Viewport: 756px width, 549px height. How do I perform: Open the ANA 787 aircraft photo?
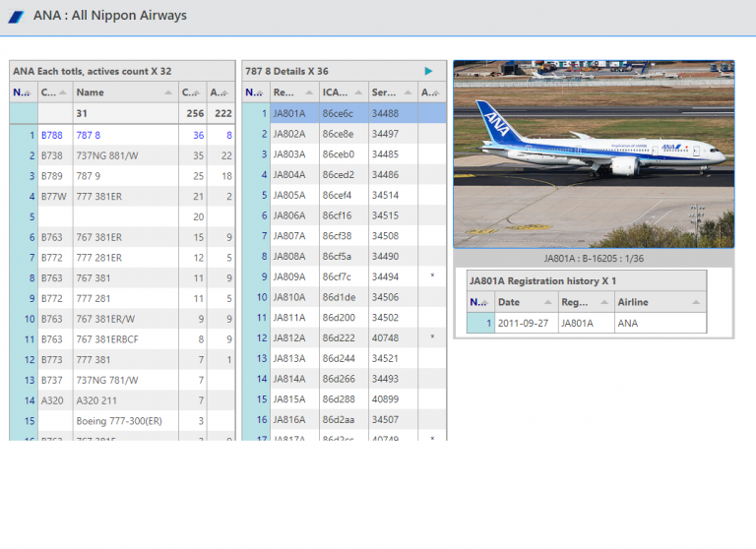coord(593,154)
